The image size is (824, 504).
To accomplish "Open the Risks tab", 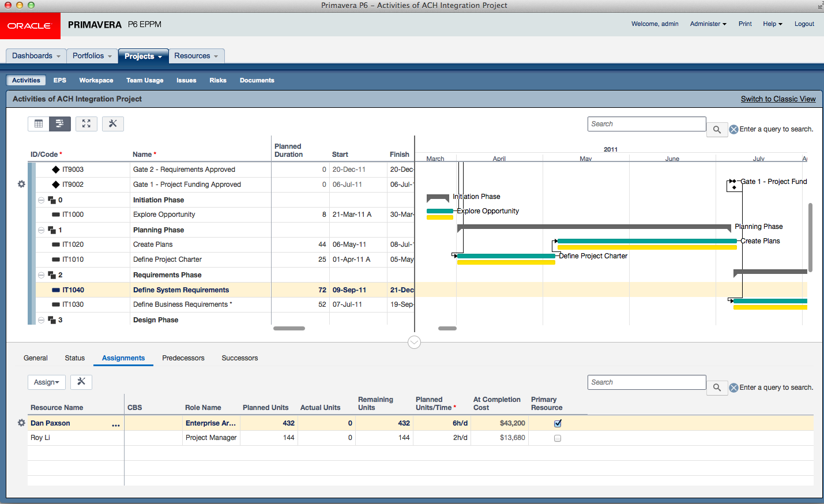I will pos(218,80).
